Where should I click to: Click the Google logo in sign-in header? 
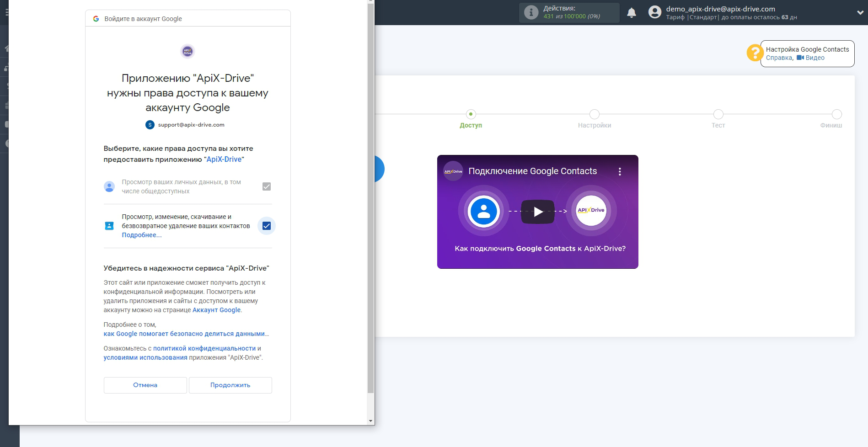96,19
